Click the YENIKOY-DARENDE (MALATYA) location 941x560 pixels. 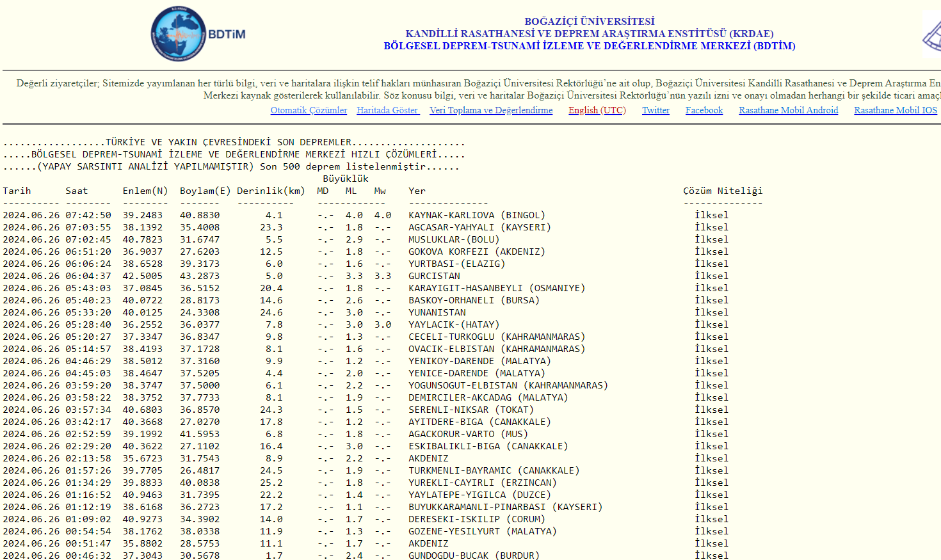tap(479, 361)
